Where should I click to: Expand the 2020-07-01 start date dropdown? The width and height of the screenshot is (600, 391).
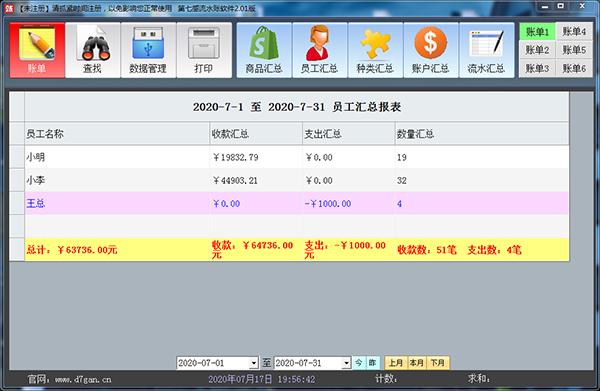[254, 363]
